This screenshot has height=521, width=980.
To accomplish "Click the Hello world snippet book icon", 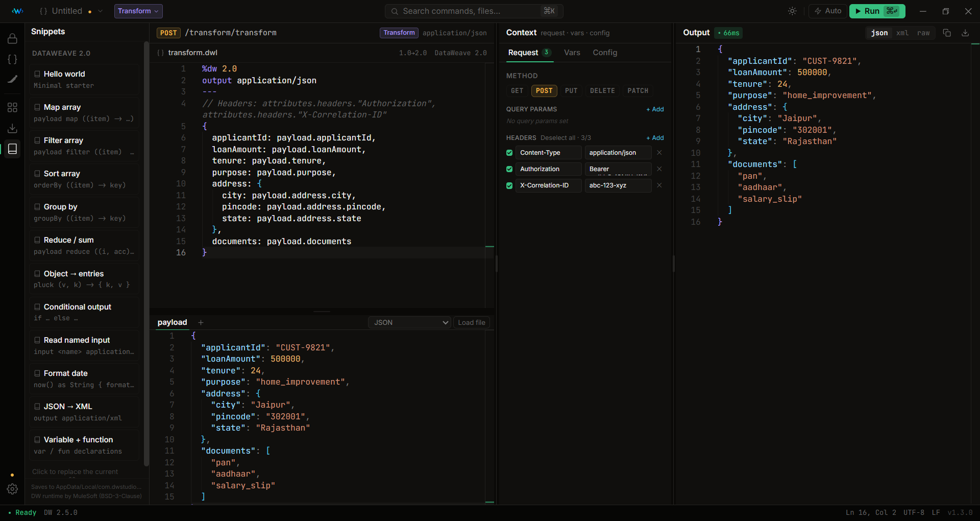I will click(x=37, y=74).
